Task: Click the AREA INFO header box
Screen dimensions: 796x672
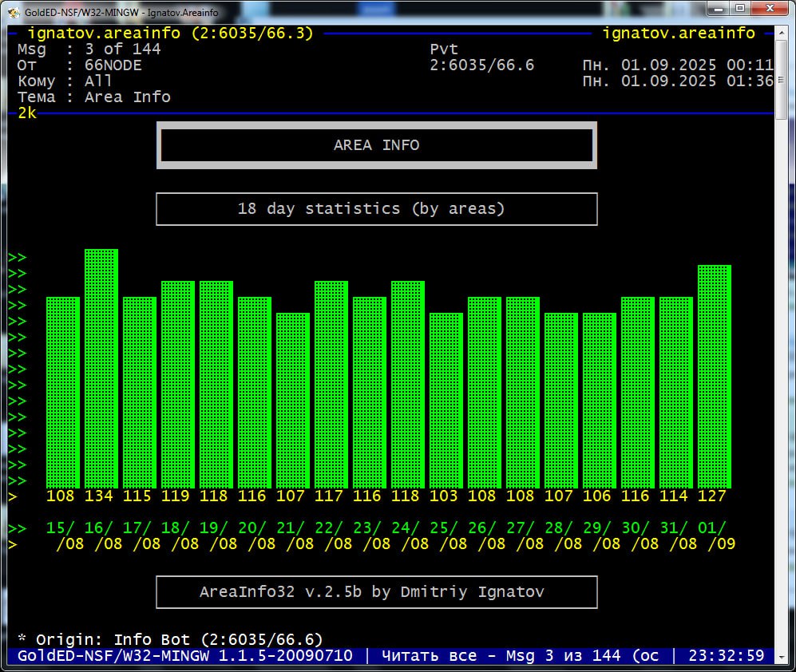Action: pyautogui.click(x=376, y=145)
